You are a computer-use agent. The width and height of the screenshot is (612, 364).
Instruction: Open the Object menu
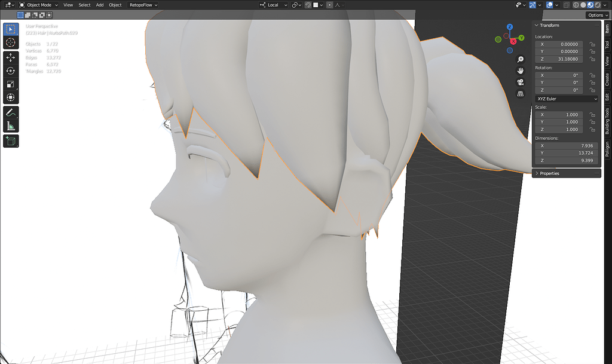(115, 5)
